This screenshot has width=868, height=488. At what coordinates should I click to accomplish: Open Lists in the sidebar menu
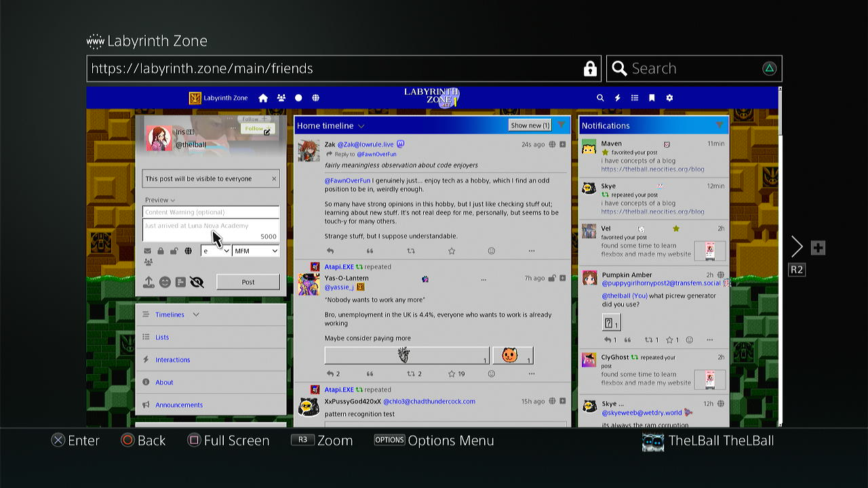point(162,337)
